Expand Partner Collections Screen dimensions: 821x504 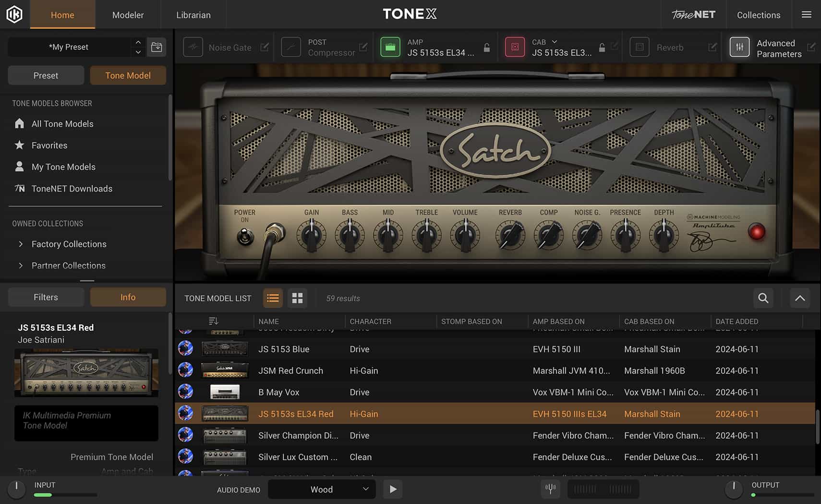(21, 265)
